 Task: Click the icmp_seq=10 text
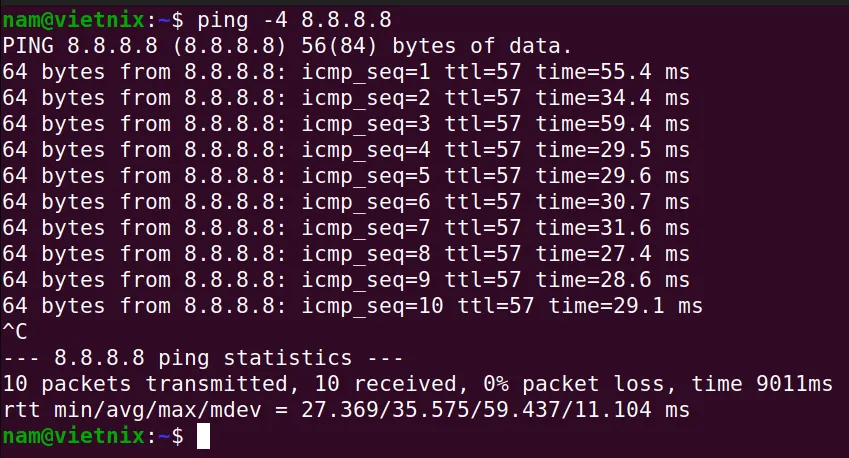(373, 306)
